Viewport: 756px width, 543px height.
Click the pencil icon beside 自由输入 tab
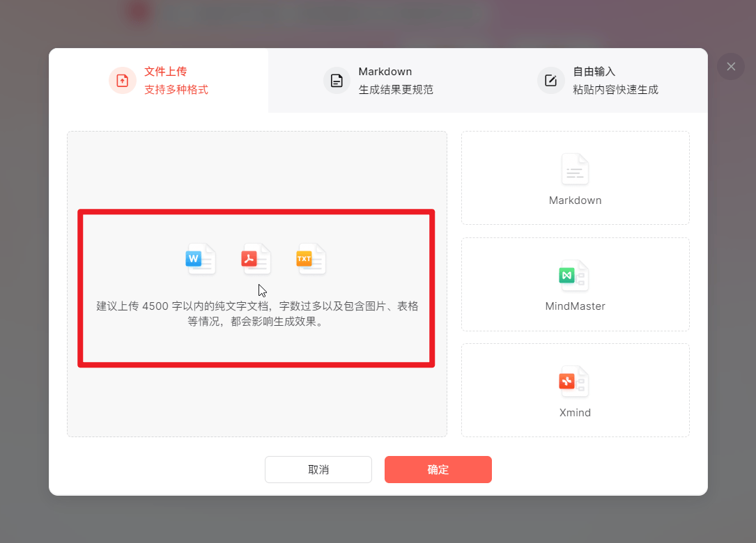[x=550, y=80]
